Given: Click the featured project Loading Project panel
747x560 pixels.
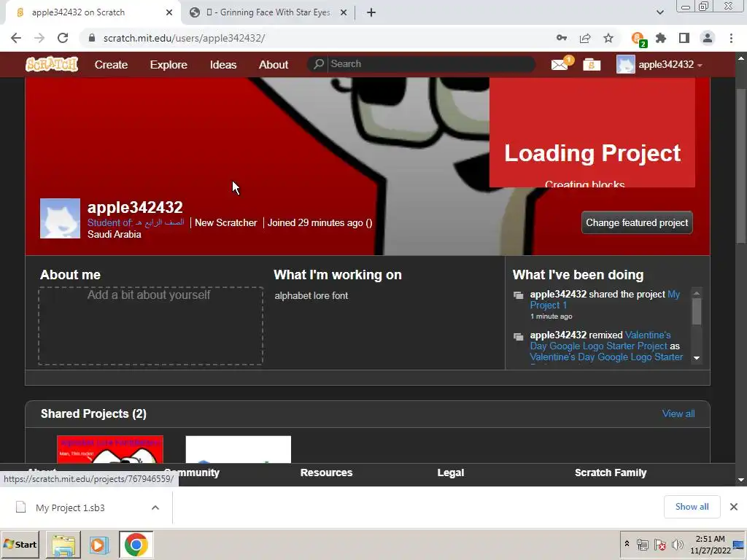Looking at the screenshot, I should (x=592, y=133).
